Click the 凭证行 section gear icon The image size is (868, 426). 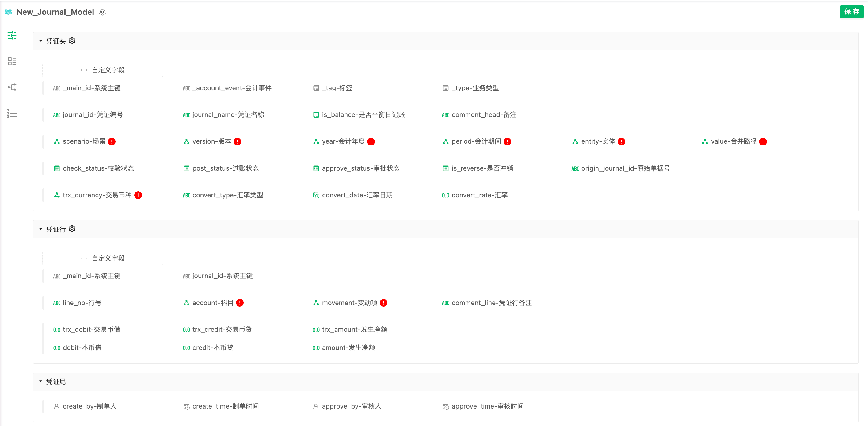pyautogui.click(x=72, y=229)
